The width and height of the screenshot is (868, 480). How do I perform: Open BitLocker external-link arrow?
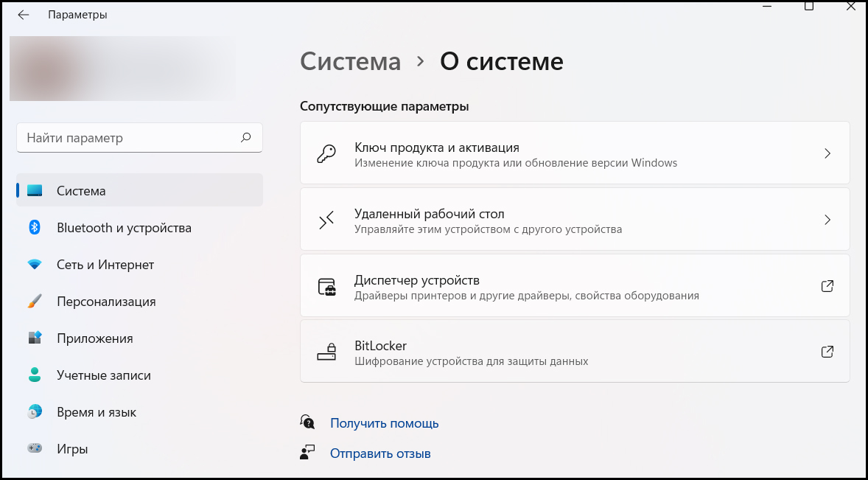[827, 352]
